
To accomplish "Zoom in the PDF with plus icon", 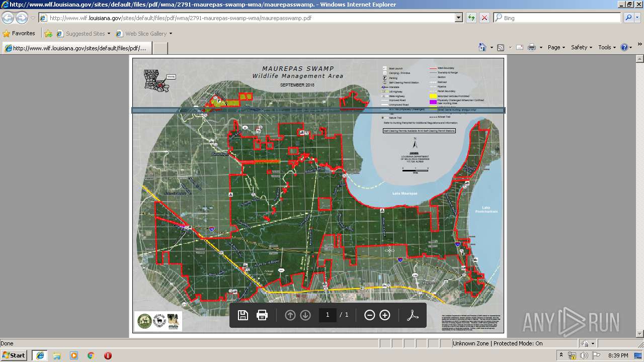I will tap(385, 315).
